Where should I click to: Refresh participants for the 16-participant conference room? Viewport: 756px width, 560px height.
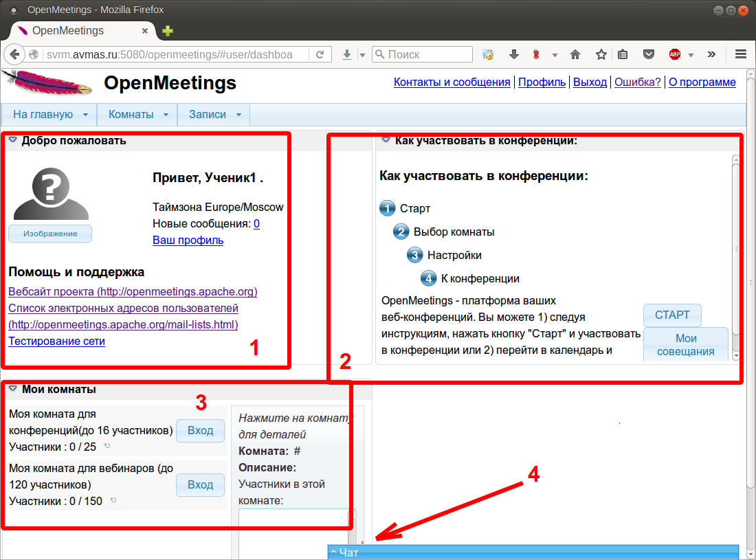tap(107, 446)
